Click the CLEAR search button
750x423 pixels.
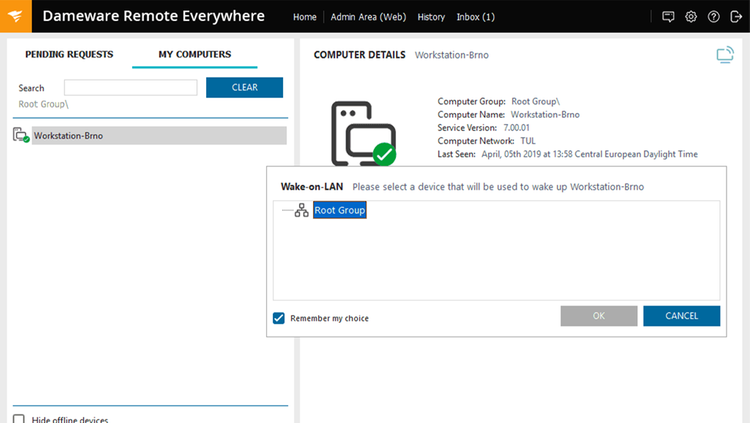click(244, 88)
